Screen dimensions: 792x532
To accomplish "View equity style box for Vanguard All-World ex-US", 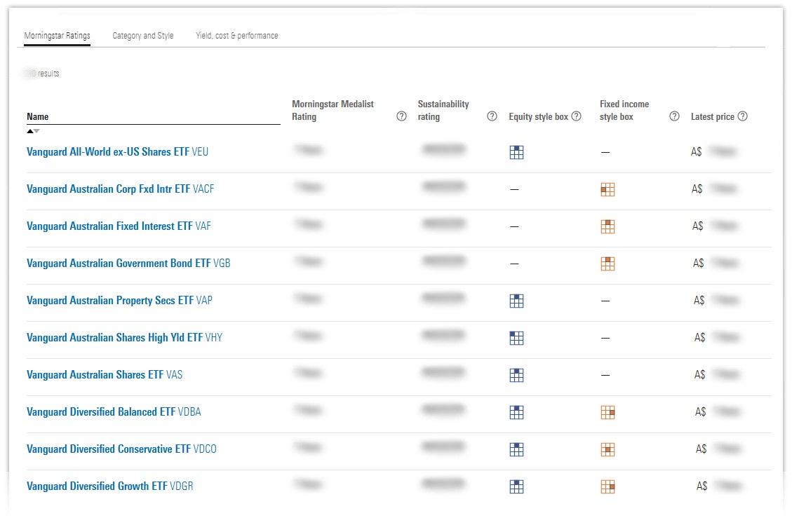I will 517,152.
